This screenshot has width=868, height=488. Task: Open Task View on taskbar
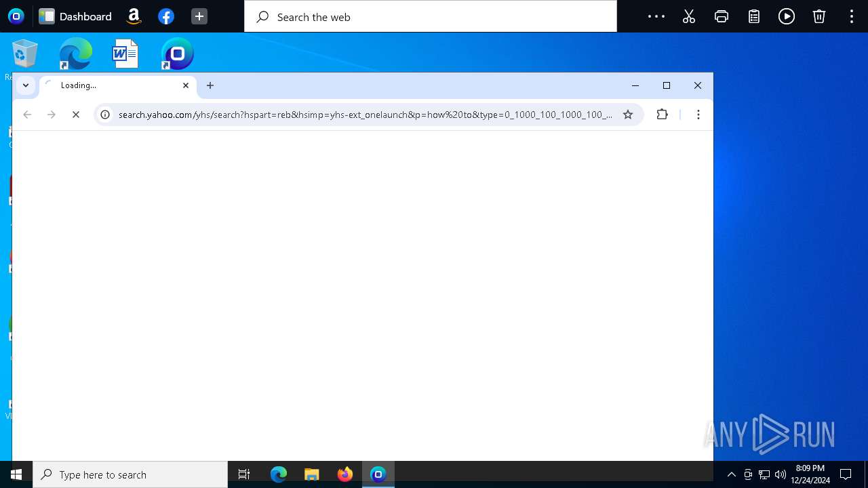pos(244,474)
